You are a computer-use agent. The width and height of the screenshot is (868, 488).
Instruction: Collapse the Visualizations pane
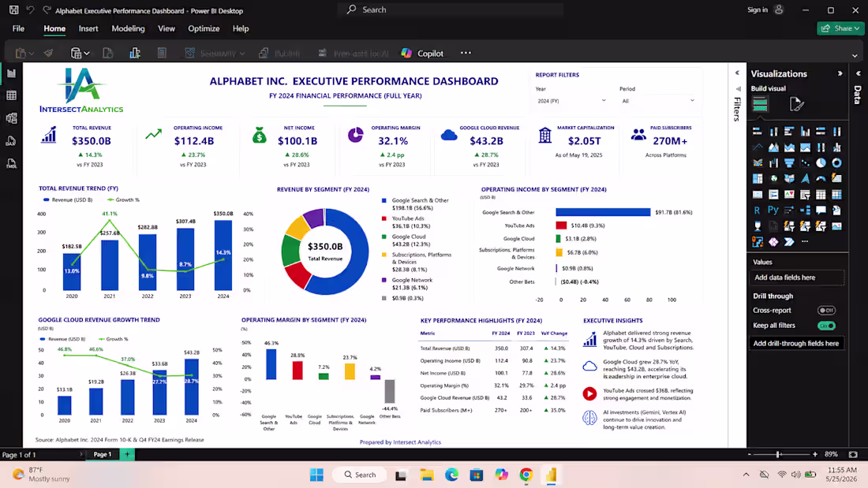tap(840, 73)
